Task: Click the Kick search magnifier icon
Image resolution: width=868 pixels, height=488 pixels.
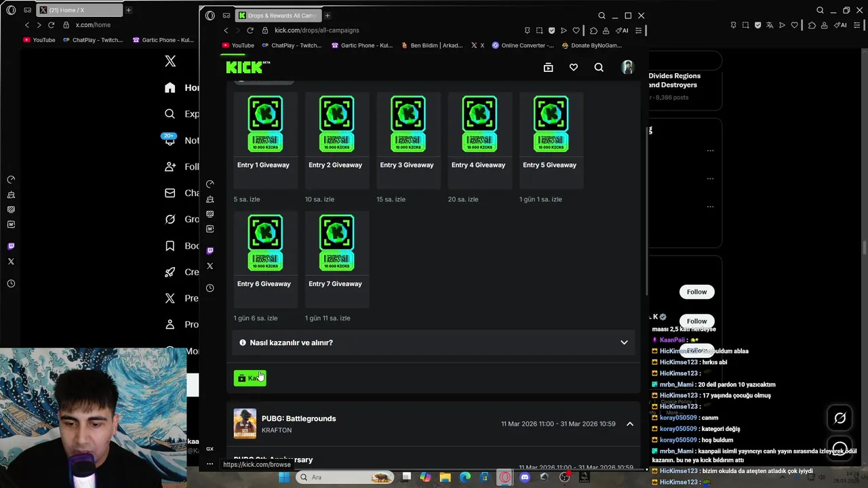Action: coord(599,67)
